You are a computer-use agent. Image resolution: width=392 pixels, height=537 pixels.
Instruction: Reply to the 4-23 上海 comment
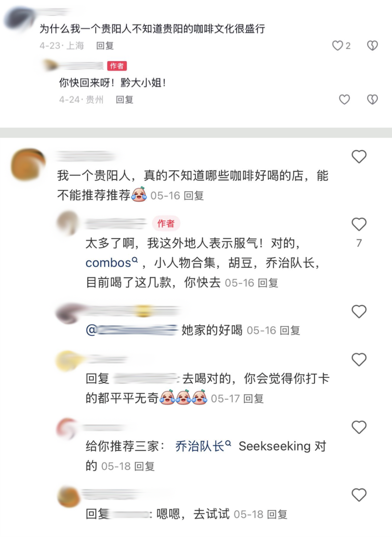pos(105,46)
